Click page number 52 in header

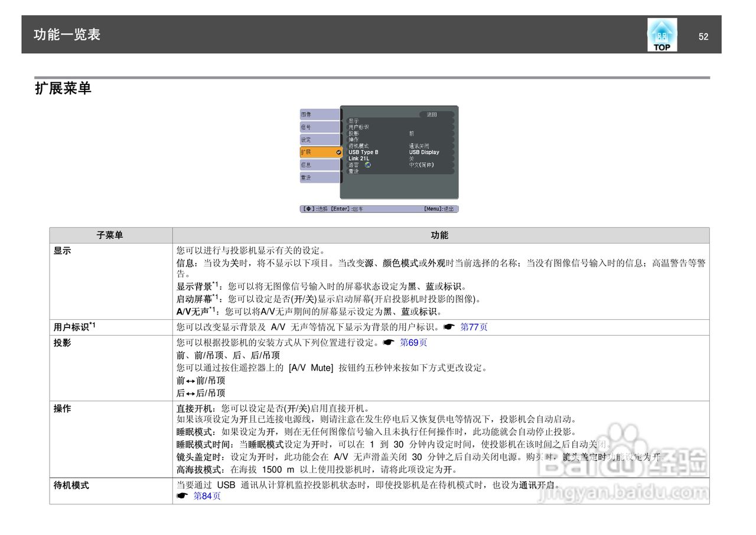pyautogui.click(x=703, y=37)
